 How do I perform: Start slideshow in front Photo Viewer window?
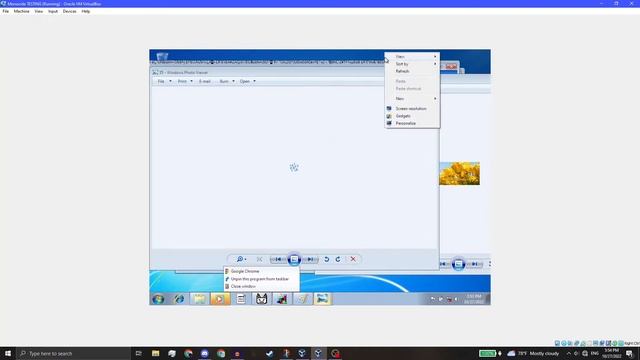[x=294, y=259]
